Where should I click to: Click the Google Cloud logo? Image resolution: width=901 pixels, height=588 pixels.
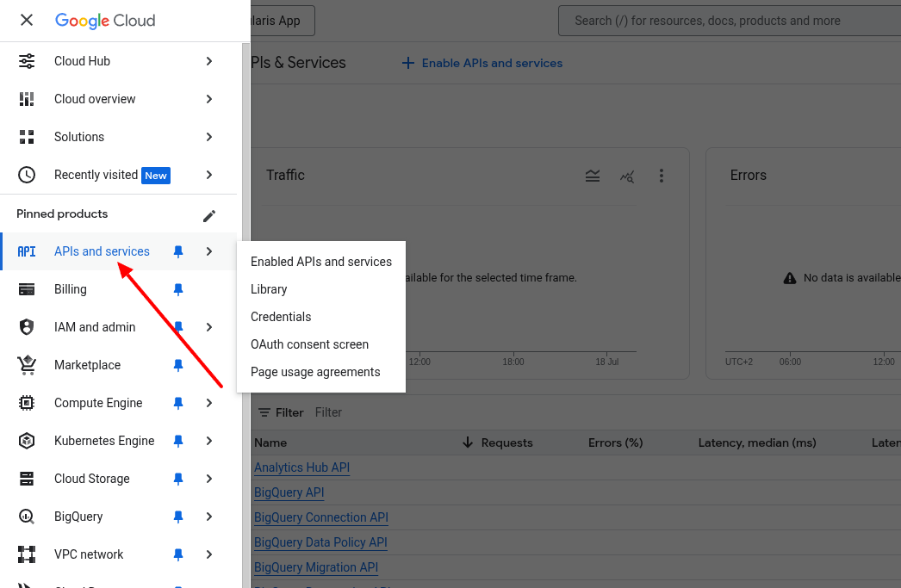click(x=105, y=21)
